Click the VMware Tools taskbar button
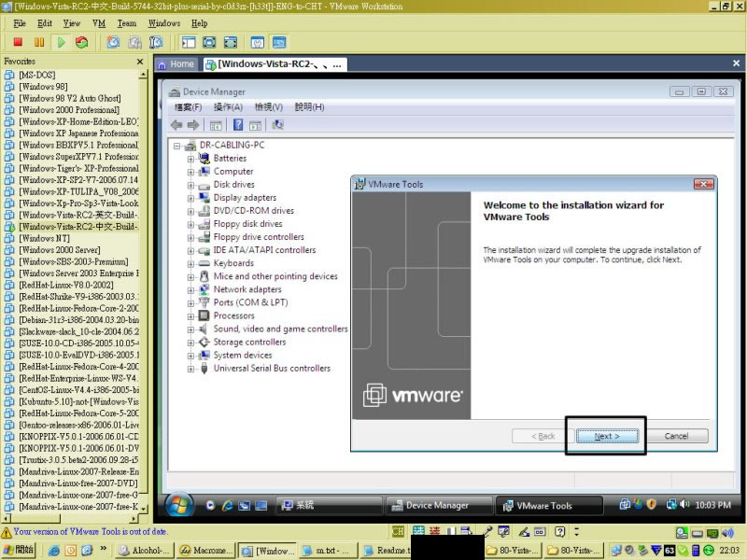The height and width of the screenshot is (560, 747). [549, 505]
